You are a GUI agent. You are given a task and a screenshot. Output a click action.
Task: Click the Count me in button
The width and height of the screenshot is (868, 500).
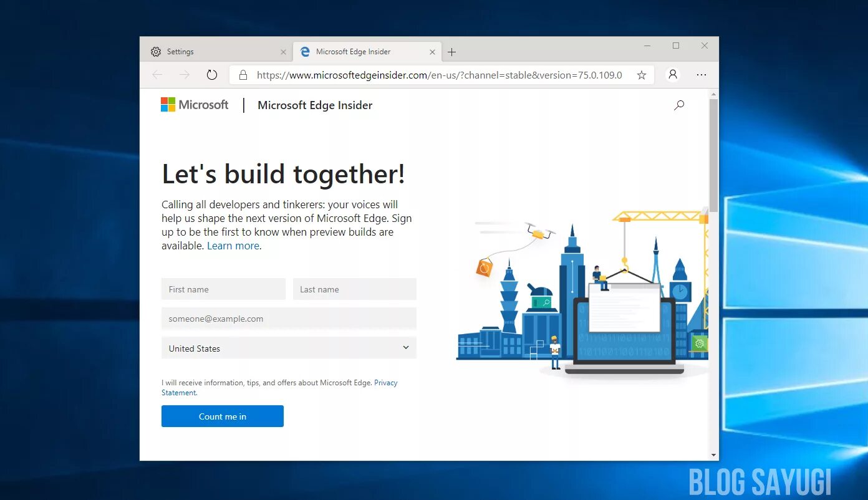tap(223, 416)
